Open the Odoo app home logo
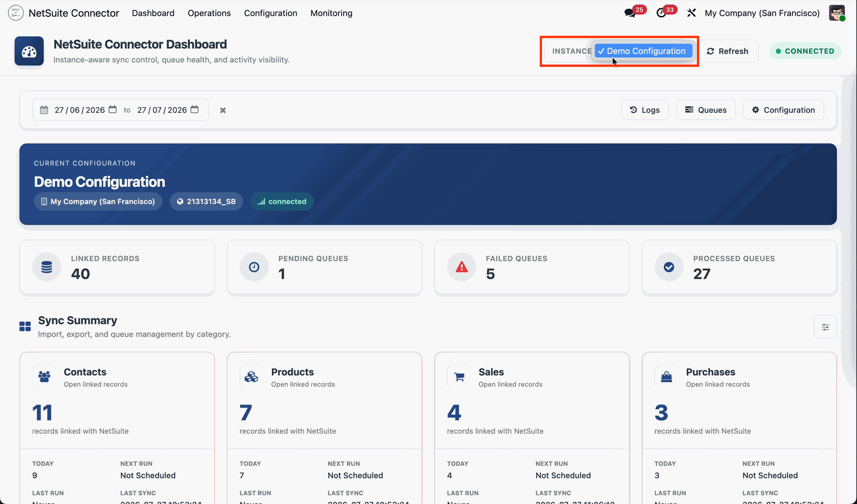This screenshot has width=857, height=504. [16, 13]
